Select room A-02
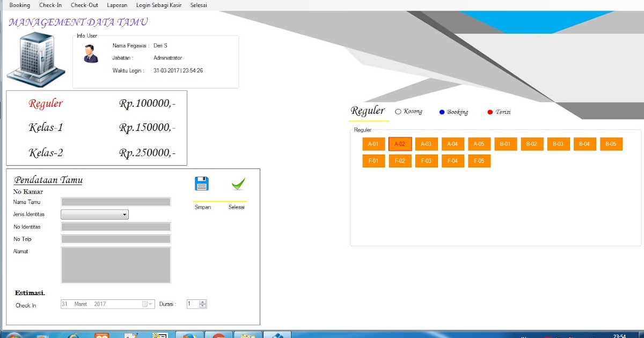The width and height of the screenshot is (644, 338). tap(399, 144)
